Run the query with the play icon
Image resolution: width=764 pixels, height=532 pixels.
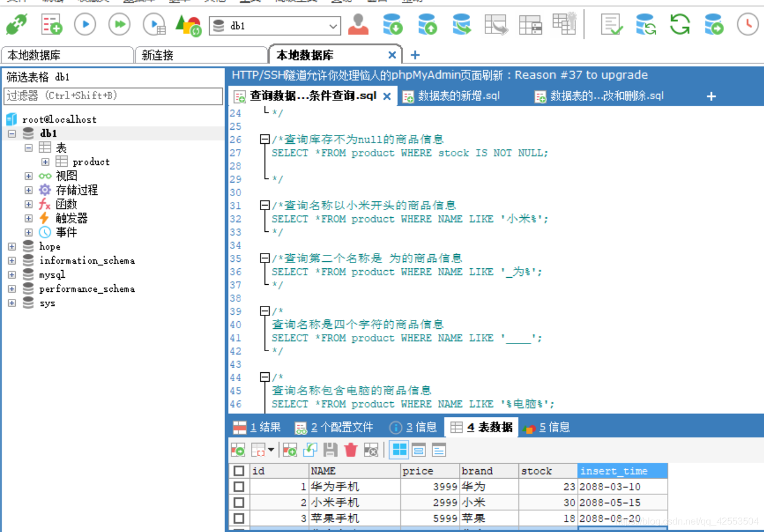click(84, 25)
